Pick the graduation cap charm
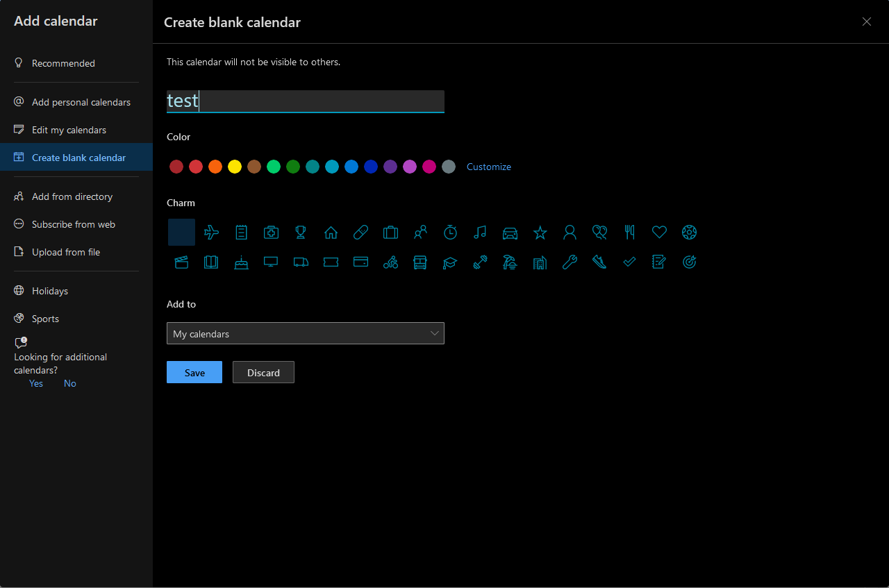Image resolution: width=889 pixels, height=588 pixels. click(x=450, y=262)
